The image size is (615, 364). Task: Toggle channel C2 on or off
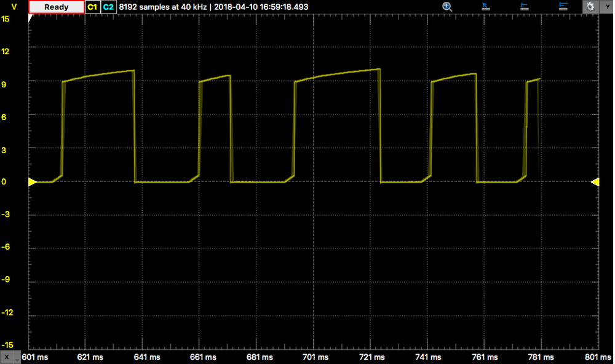pos(108,7)
